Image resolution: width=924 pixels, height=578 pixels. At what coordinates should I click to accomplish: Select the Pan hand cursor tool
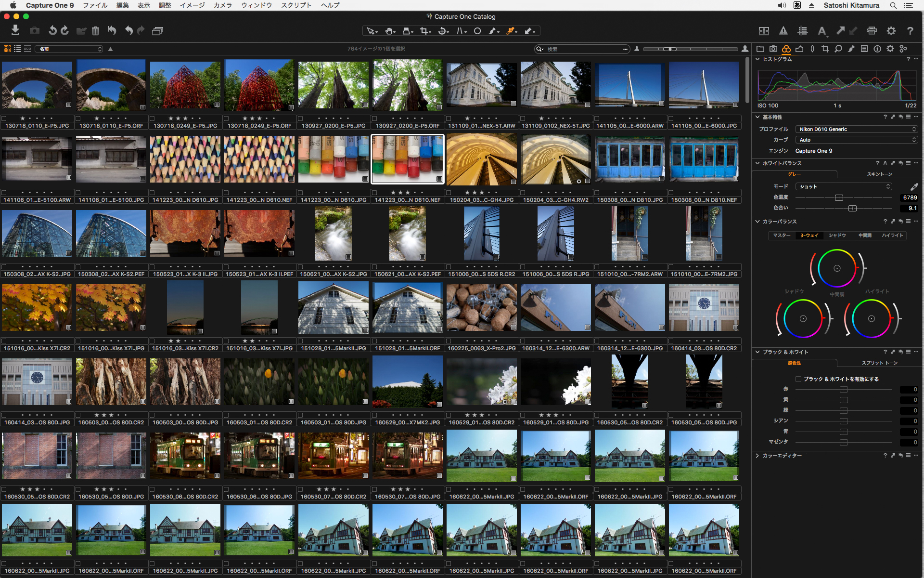(x=389, y=31)
